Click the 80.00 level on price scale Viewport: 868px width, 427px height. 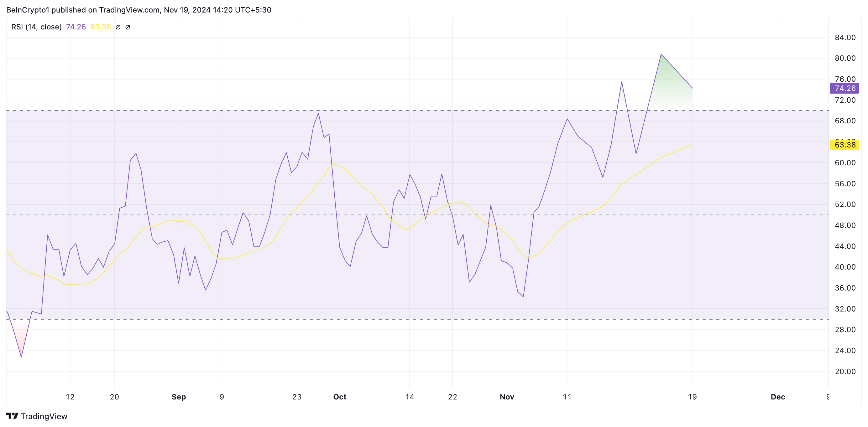(845, 58)
